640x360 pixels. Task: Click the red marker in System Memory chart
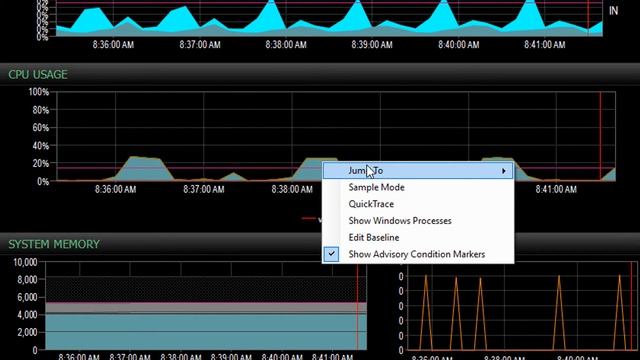click(x=357, y=306)
